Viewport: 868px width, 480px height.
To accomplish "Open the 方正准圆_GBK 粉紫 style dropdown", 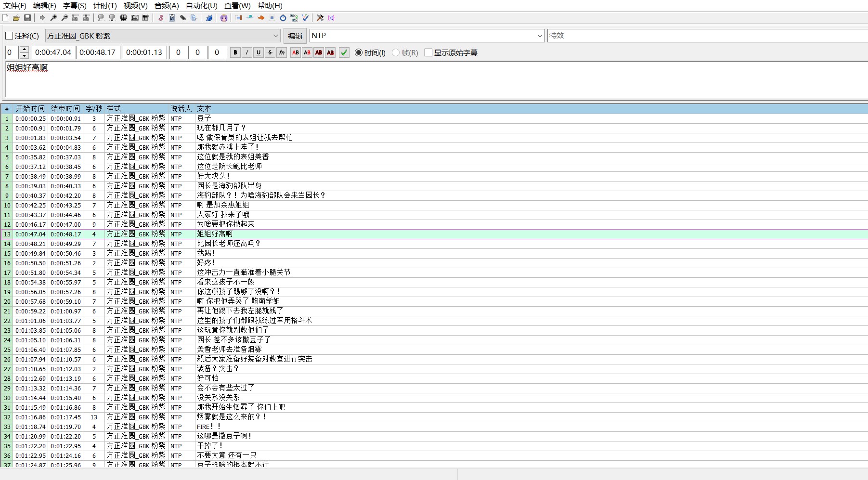I will click(163, 36).
